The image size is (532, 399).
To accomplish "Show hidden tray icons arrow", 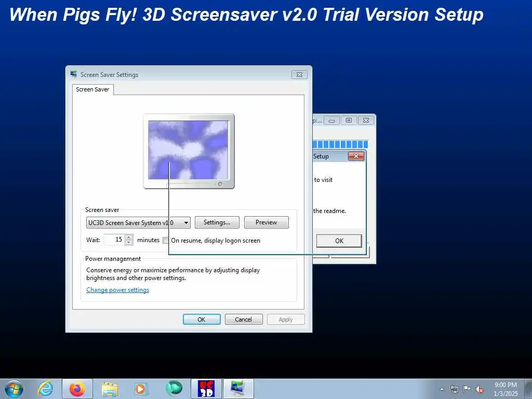I will pos(442,389).
